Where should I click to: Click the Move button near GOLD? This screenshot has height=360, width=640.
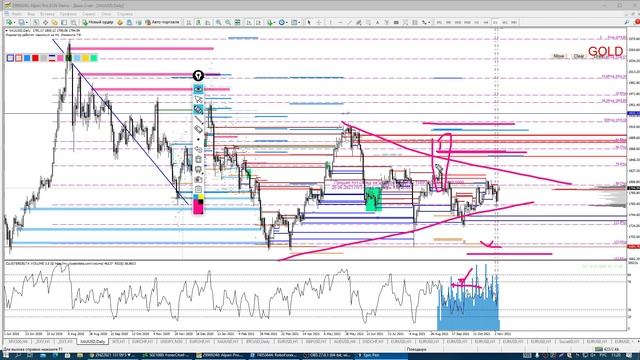(559, 56)
